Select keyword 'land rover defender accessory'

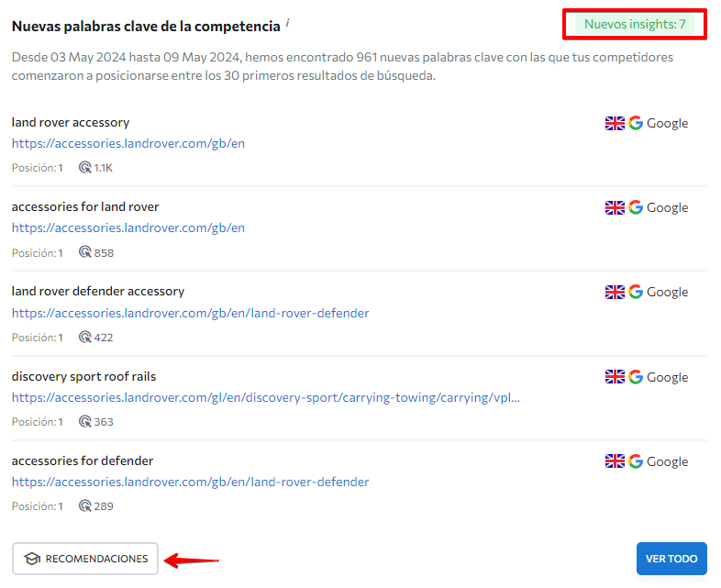tap(98, 292)
